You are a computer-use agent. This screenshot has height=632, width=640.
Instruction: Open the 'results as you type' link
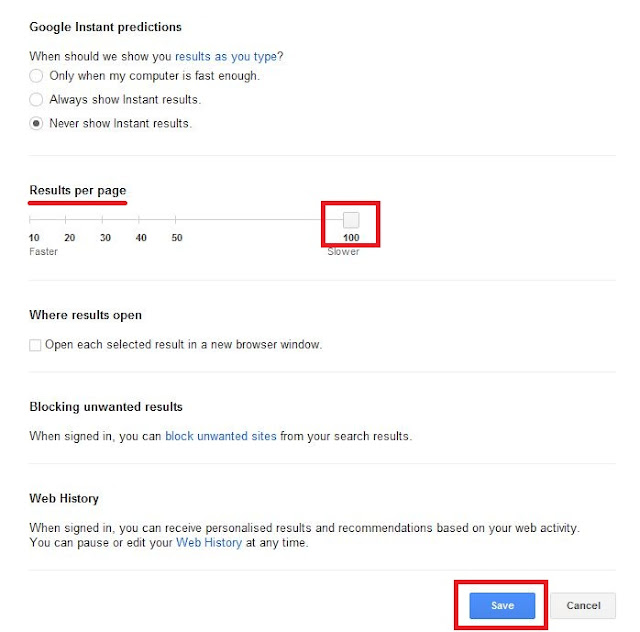click(x=225, y=57)
